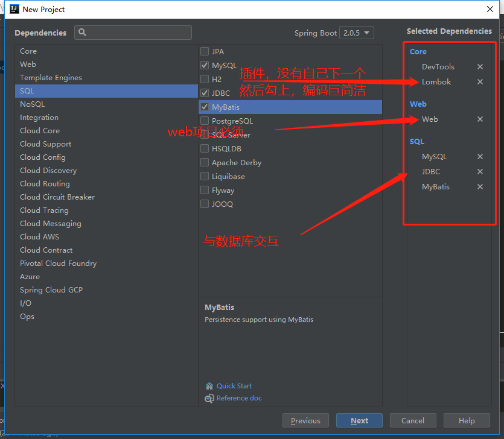Select the Core category
504x439 pixels.
pyautogui.click(x=106, y=51)
